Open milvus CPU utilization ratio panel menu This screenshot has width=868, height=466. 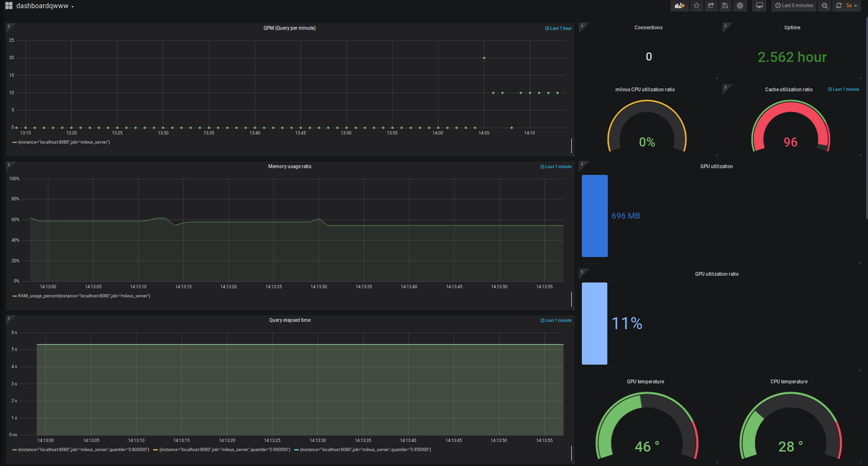click(x=645, y=90)
